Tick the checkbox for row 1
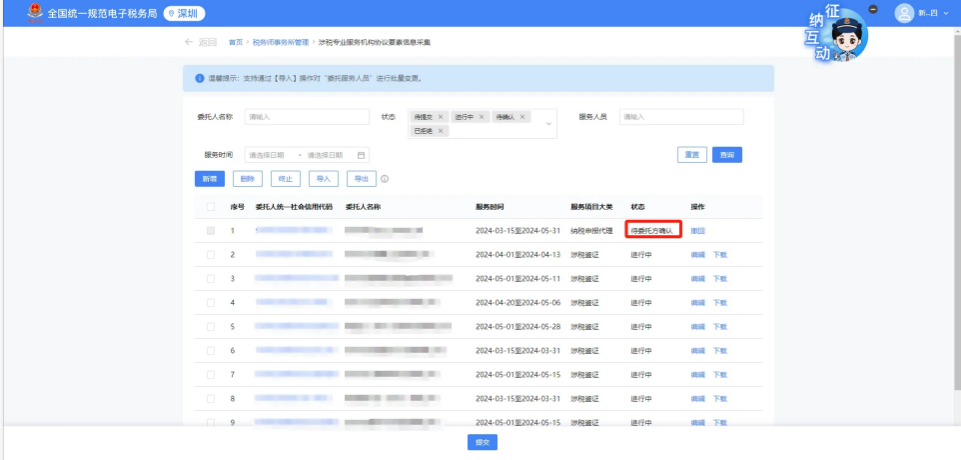The height and width of the screenshot is (460, 961). [211, 231]
